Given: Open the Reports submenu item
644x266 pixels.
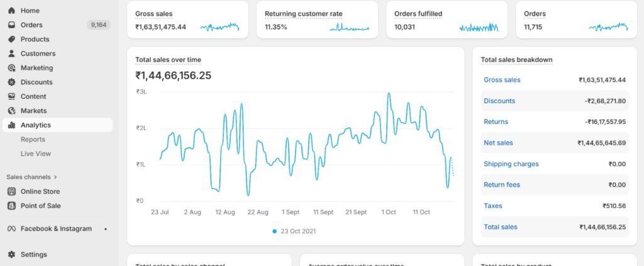Looking at the screenshot, I should (33, 140).
